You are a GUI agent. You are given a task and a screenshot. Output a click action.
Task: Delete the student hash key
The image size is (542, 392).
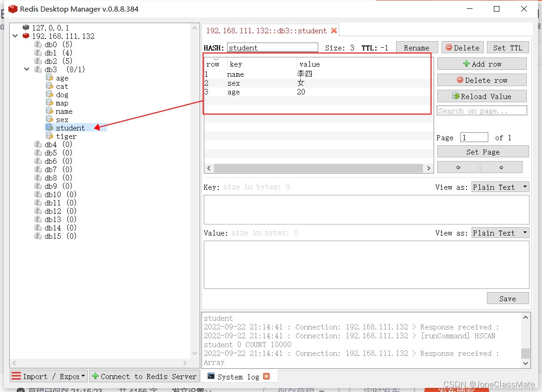462,48
